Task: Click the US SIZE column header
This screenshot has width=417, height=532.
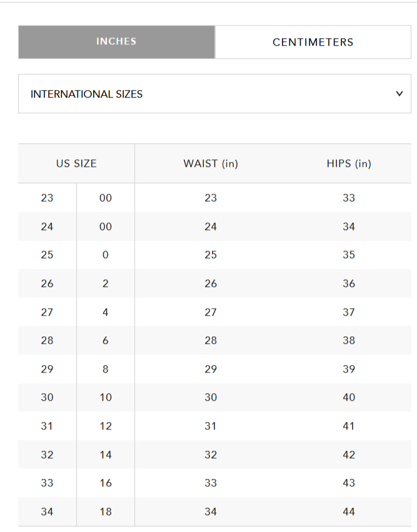Action: coord(76,164)
